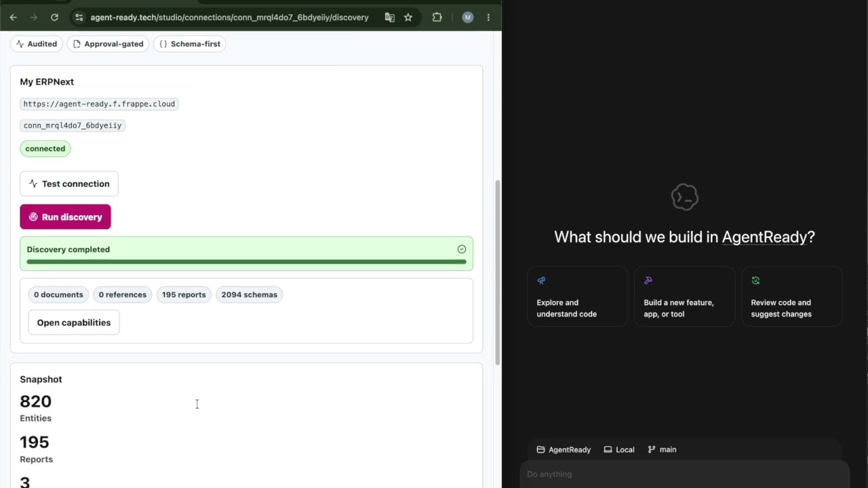
Task: Click the hammer icon on the Build card
Action: (648, 281)
